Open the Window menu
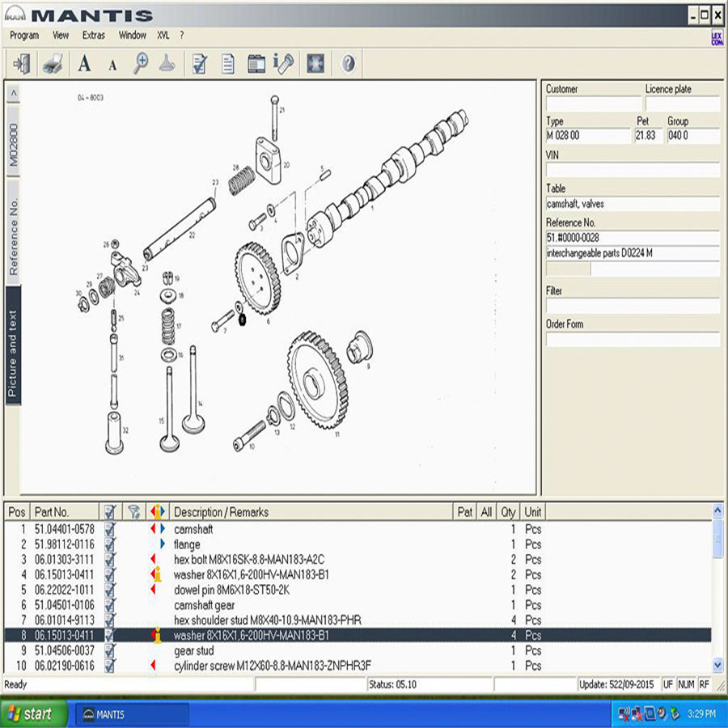 click(133, 36)
